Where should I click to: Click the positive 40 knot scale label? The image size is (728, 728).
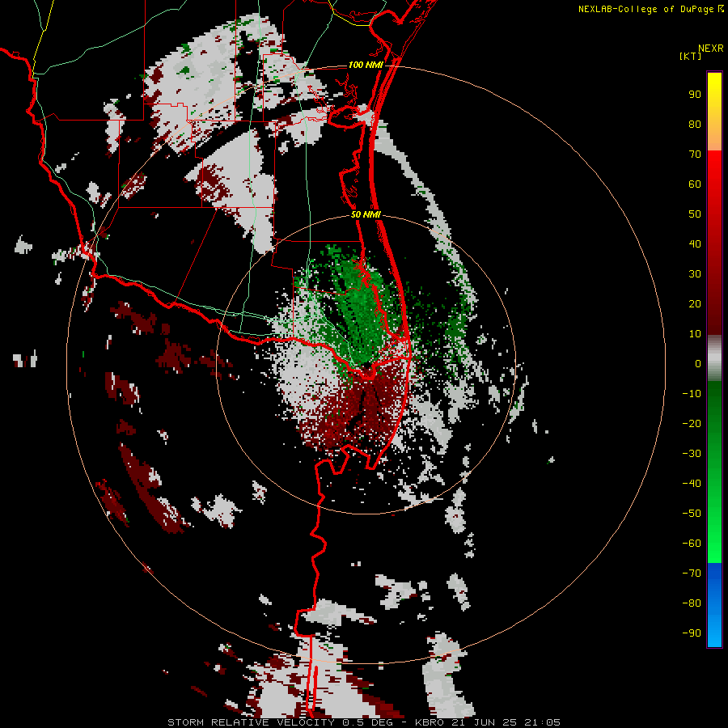[x=695, y=243]
